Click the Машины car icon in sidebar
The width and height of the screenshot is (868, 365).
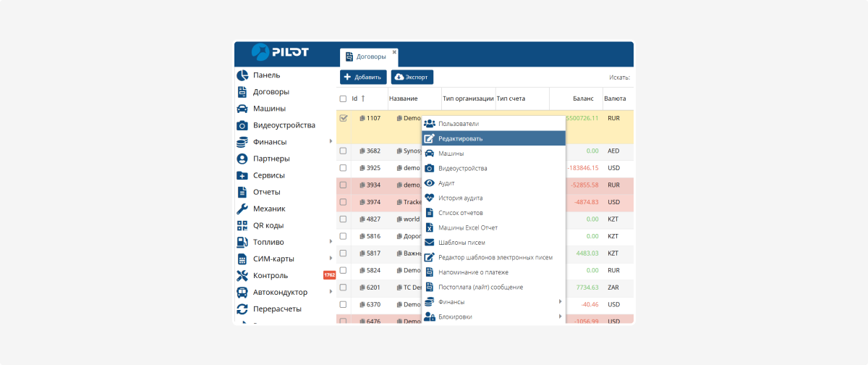(242, 109)
